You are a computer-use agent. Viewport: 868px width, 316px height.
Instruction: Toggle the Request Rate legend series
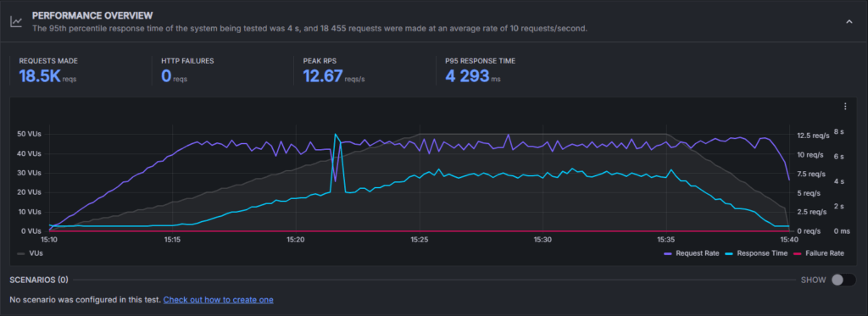point(691,253)
